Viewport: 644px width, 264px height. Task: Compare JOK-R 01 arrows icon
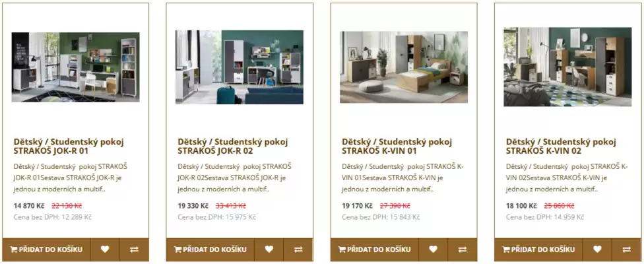(x=135, y=249)
